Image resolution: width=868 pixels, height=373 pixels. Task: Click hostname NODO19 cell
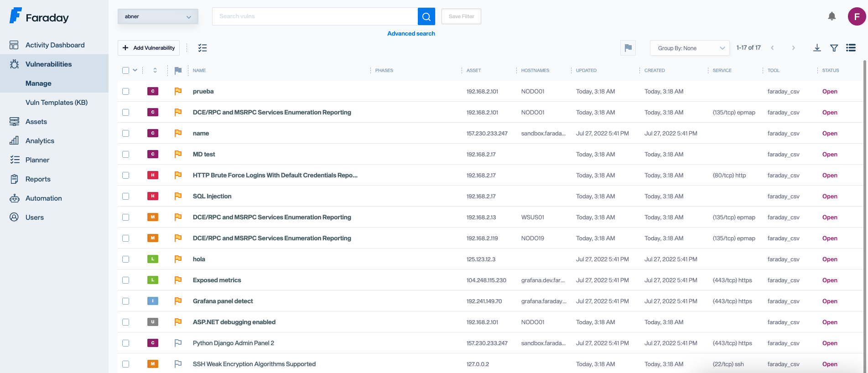[x=533, y=238]
